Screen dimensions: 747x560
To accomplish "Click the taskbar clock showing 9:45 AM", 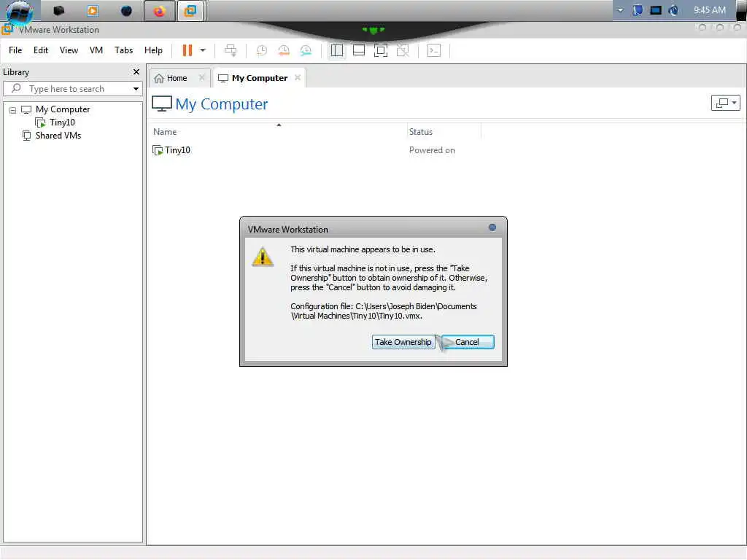I will [x=709, y=10].
